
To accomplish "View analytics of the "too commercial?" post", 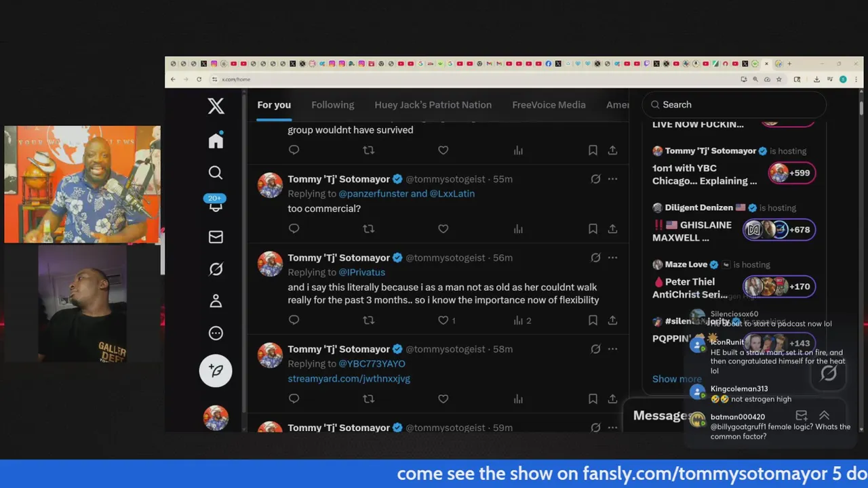I will coord(518,228).
